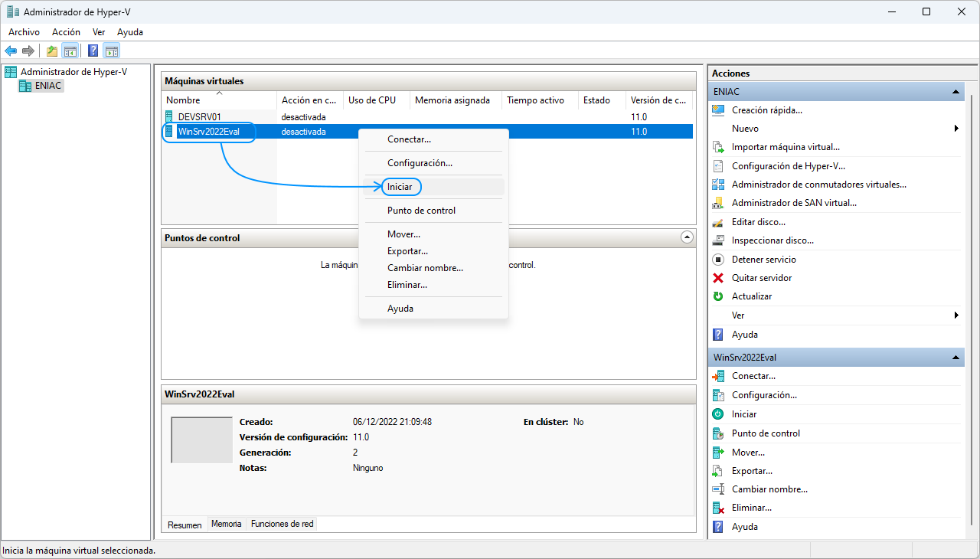Choose Mover... from the context menu
Screen dimensions: 980x559
[x=433, y=234]
